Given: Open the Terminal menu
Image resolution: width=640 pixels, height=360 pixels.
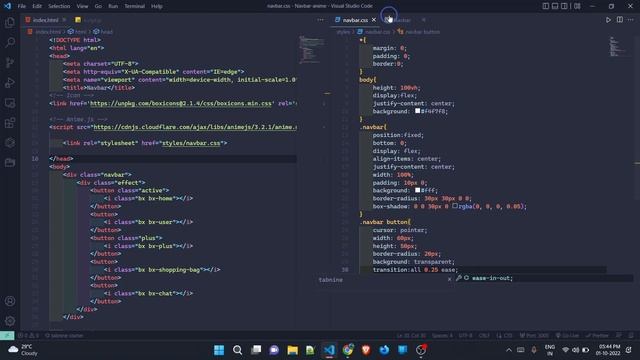Looking at the screenshot, I should click(x=135, y=6).
